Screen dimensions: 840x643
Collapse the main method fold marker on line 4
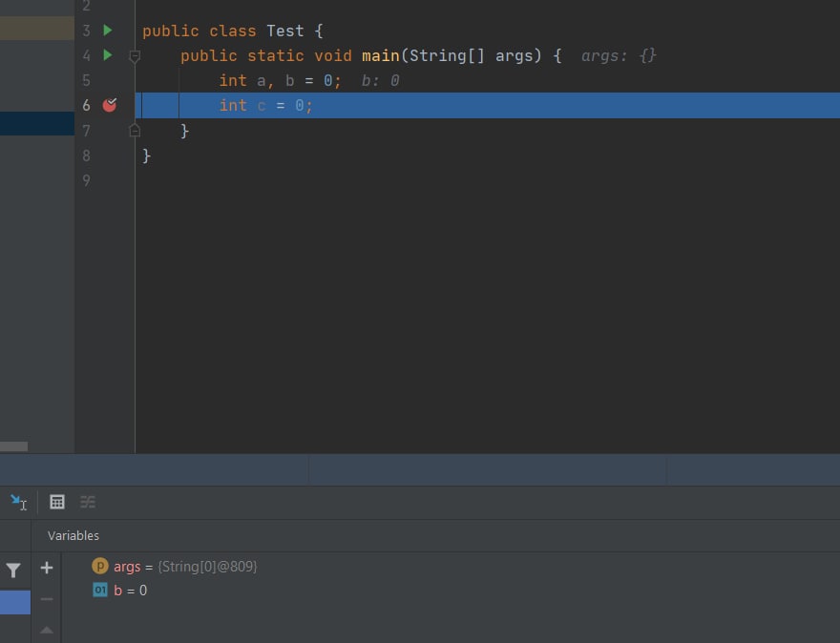click(135, 56)
